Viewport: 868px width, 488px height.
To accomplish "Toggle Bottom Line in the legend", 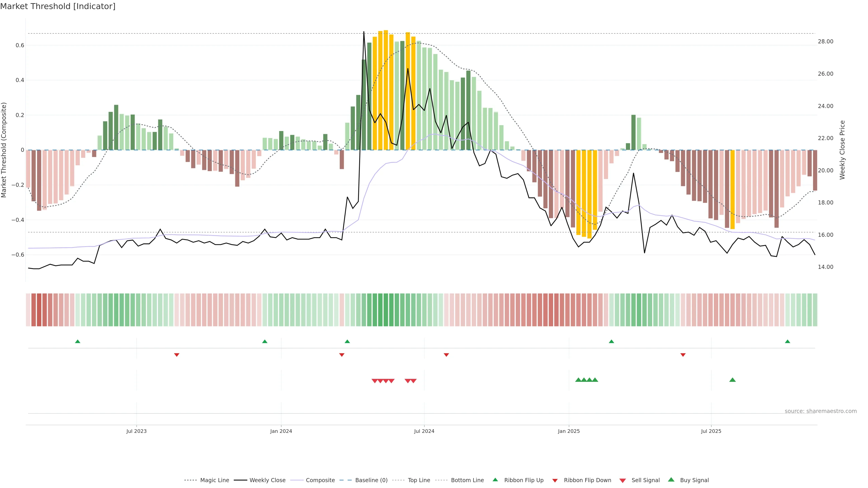I will [x=467, y=480].
